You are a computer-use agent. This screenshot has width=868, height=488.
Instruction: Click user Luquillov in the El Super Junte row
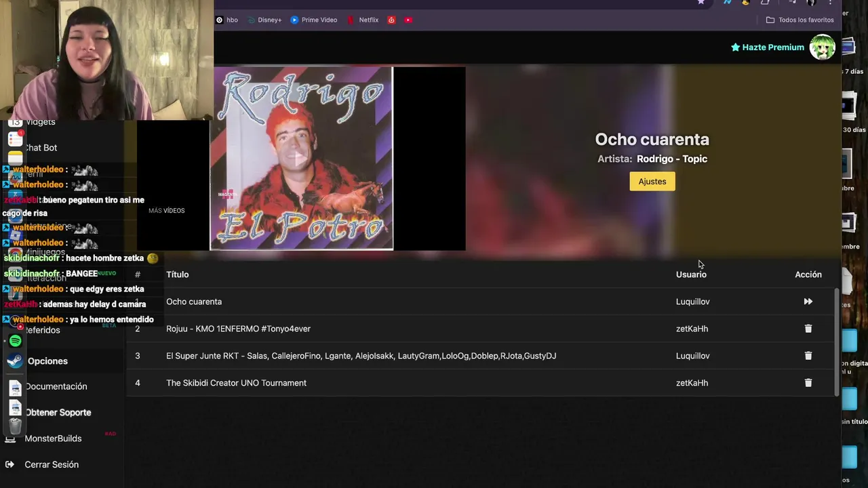coord(692,356)
